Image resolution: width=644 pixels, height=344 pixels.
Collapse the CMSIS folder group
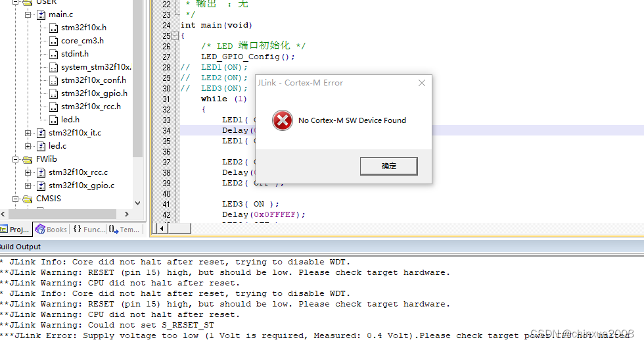[16, 199]
